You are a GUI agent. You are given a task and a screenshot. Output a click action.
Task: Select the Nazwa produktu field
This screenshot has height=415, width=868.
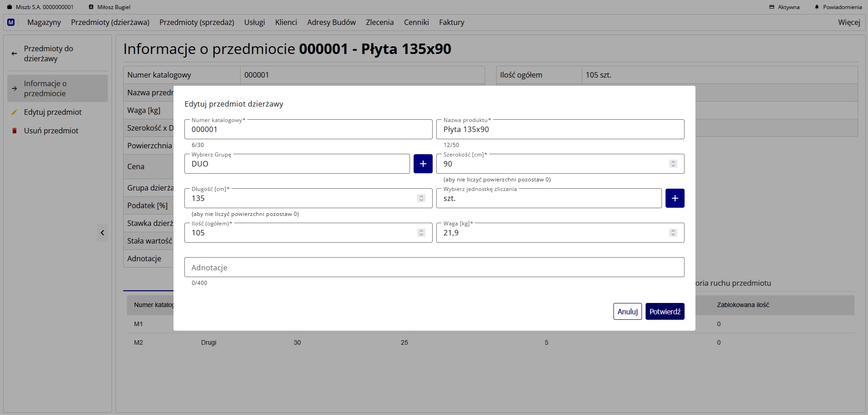pyautogui.click(x=560, y=129)
